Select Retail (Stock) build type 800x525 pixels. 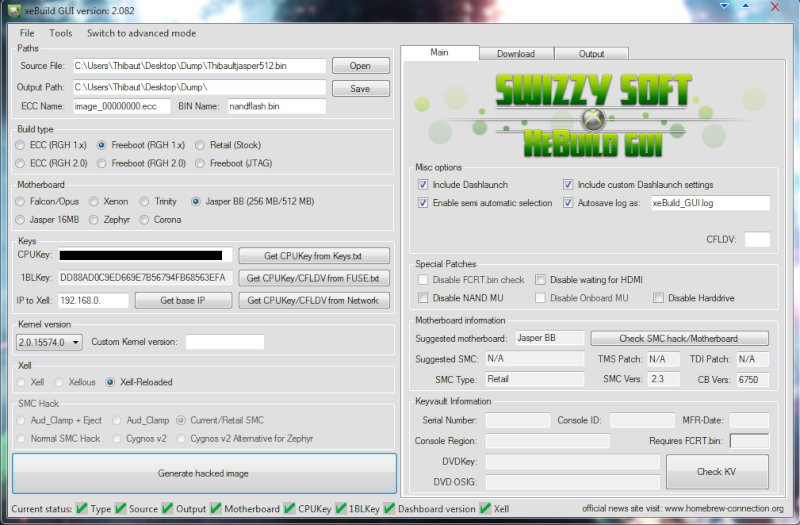[228, 145]
